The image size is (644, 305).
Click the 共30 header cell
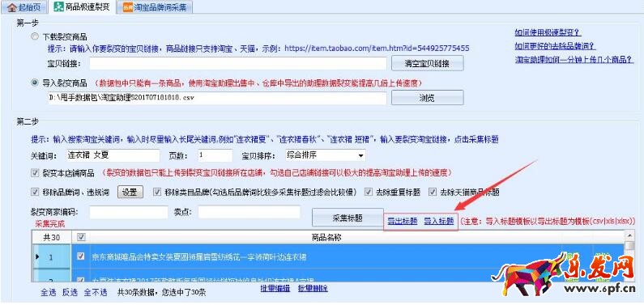coord(51,237)
